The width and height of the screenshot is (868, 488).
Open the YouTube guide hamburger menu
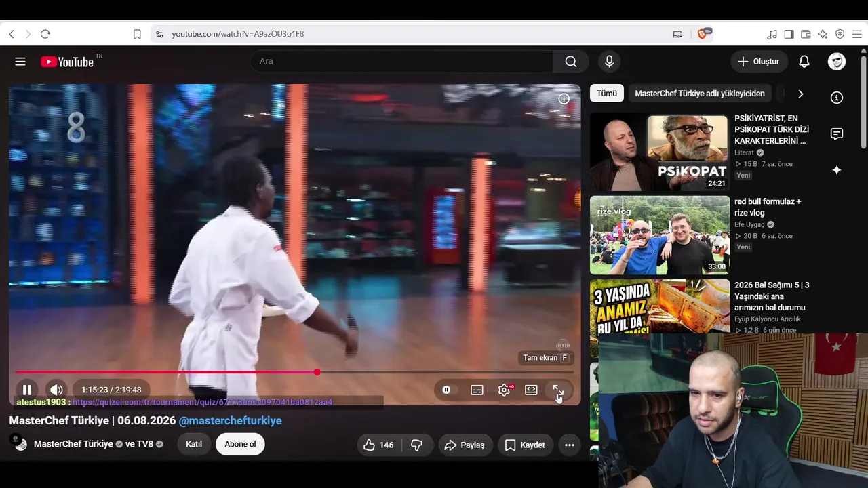click(x=20, y=62)
